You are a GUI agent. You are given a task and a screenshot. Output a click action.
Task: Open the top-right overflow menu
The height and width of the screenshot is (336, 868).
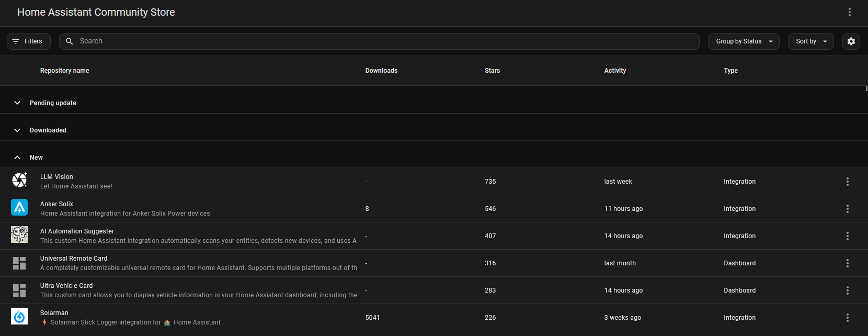(x=849, y=12)
